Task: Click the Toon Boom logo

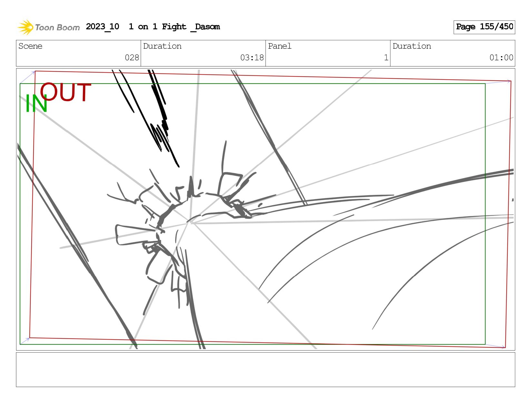Action: tap(48, 27)
